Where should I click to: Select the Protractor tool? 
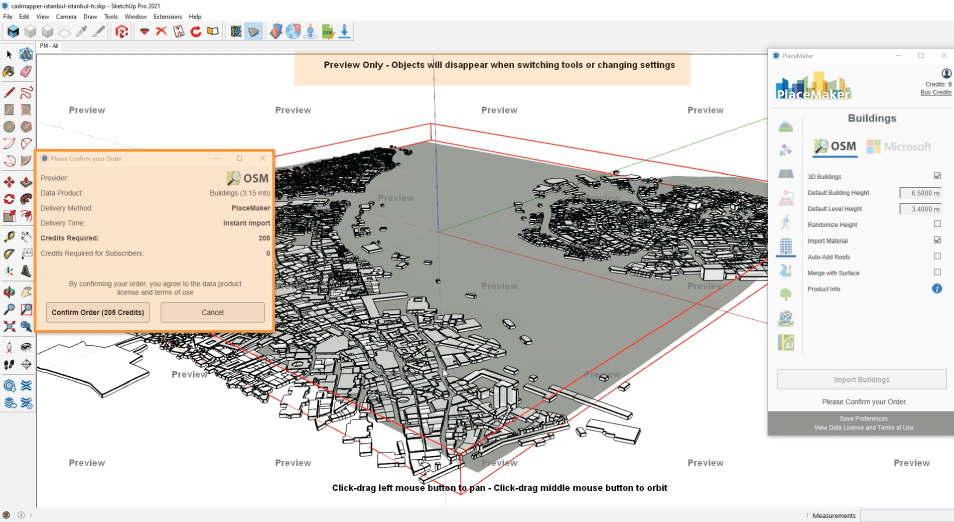click(x=9, y=254)
